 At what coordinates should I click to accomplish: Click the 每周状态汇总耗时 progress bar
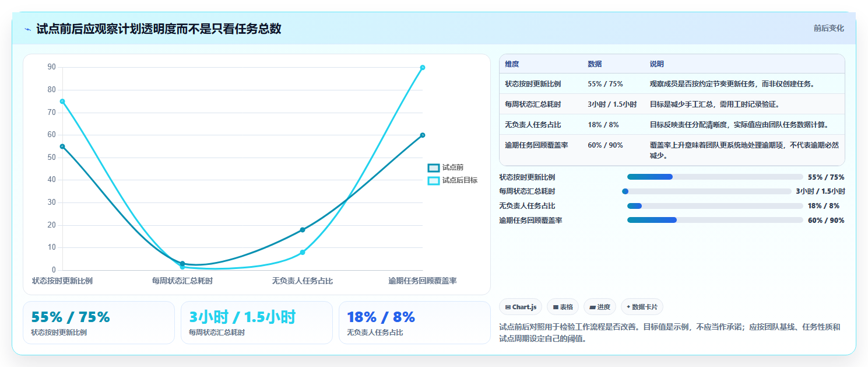pyautogui.click(x=706, y=191)
